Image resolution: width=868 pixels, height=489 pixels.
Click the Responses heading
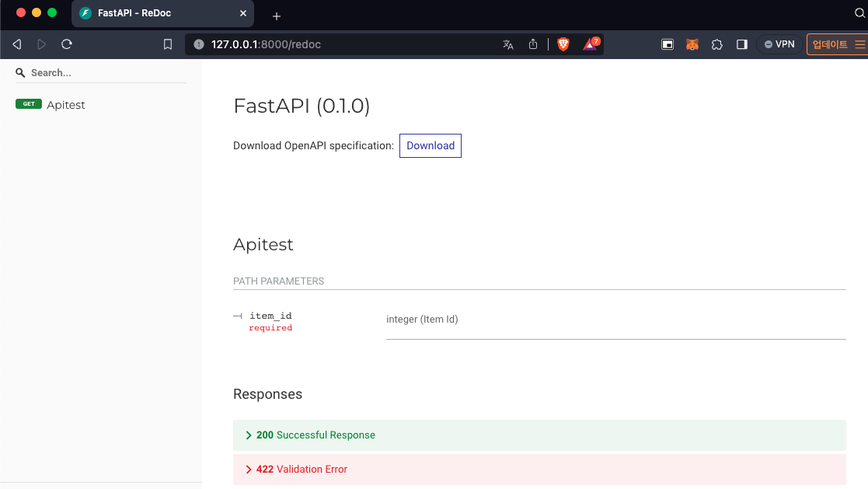tap(267, 394)
